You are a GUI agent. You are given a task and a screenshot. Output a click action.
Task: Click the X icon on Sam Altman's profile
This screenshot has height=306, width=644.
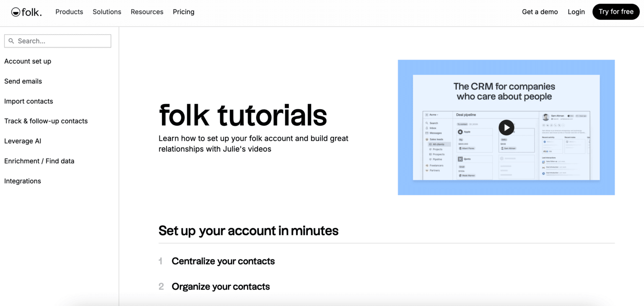coord(559,125)
